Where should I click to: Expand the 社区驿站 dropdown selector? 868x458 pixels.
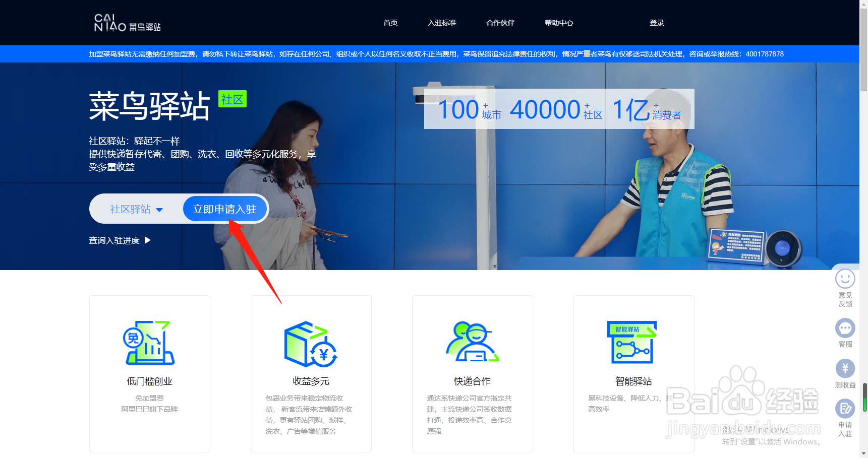136,209
